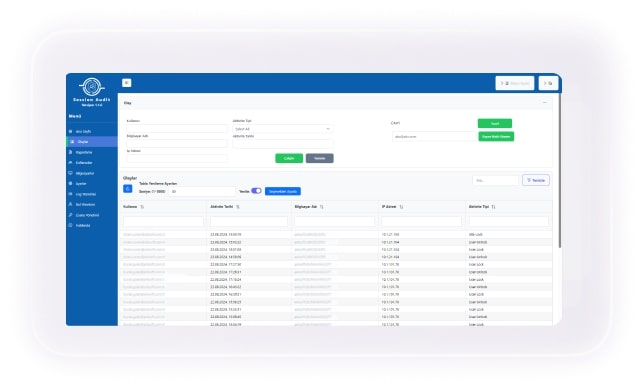The width and height of the screenshot is (643, 389).
Task: Click the vertical scrollbar thumb on the page
Action: point(560,170)
